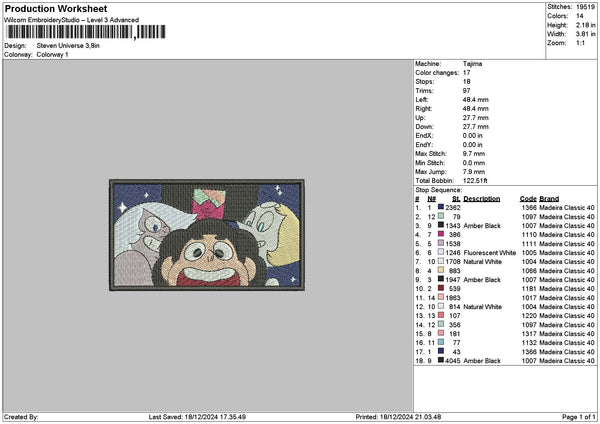
Task: Select the Natural White swatch in stop 7
Action: [441, 261]
